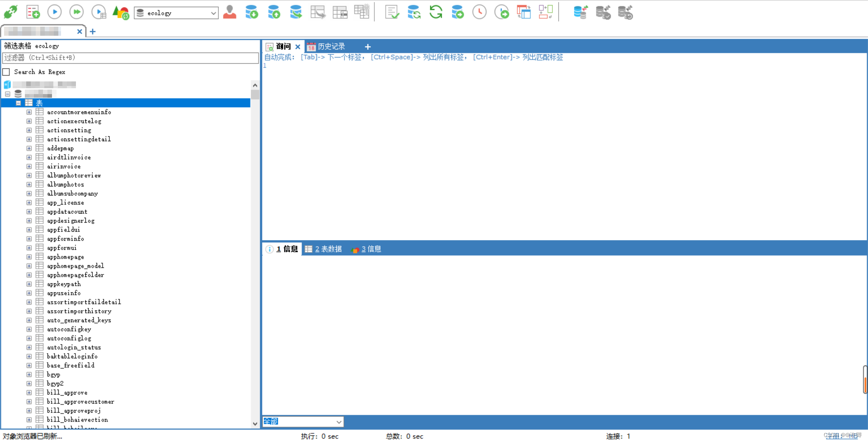The image size is (868, 442).
Task: Click the clock scheduler icon
Action: point(480,12)
